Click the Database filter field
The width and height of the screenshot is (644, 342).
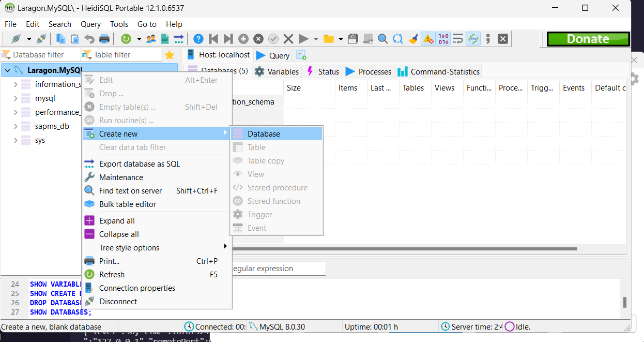point(41,55)
